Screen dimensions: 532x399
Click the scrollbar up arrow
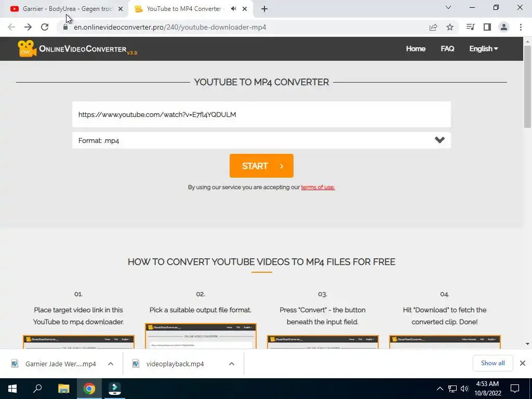tap(527, 42)
